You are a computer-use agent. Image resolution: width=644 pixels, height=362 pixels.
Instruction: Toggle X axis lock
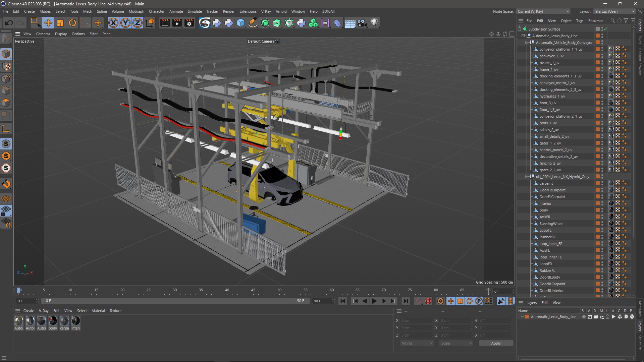(113, 23)
